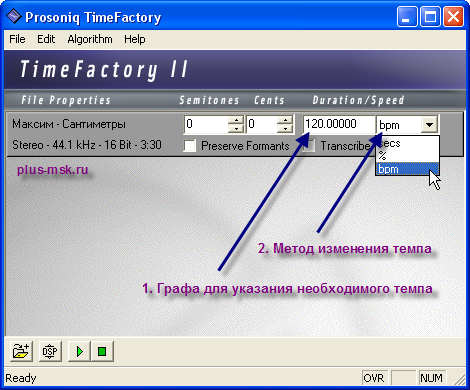The width and height of the screenshot is (470, 390).
Task: Choose % in the unit list
Action: (407, 156)
